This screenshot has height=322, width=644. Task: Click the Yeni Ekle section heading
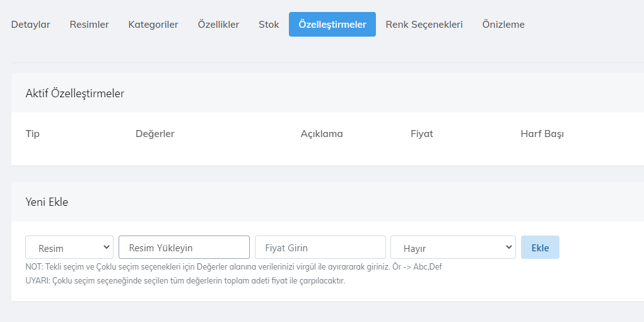tap(47, 202)
